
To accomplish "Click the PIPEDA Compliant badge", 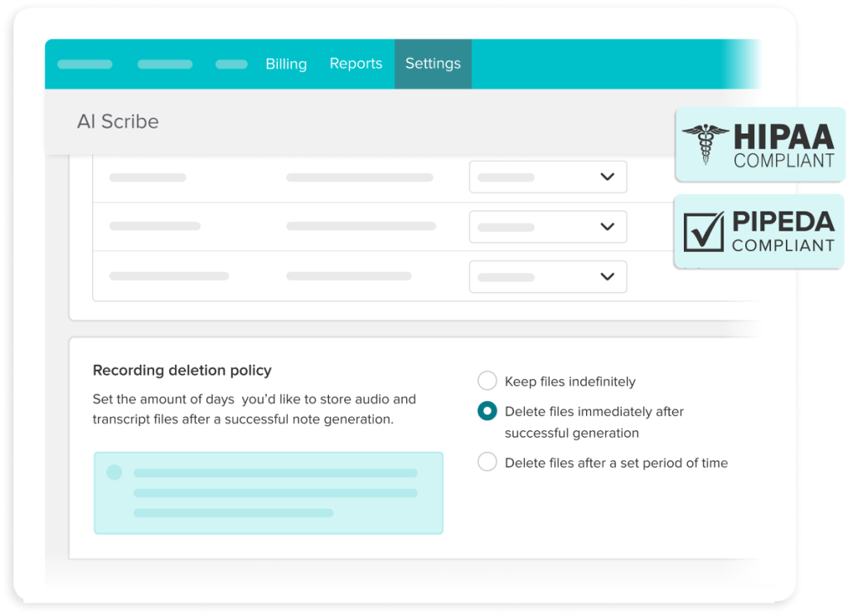I will tap(758, 231).
